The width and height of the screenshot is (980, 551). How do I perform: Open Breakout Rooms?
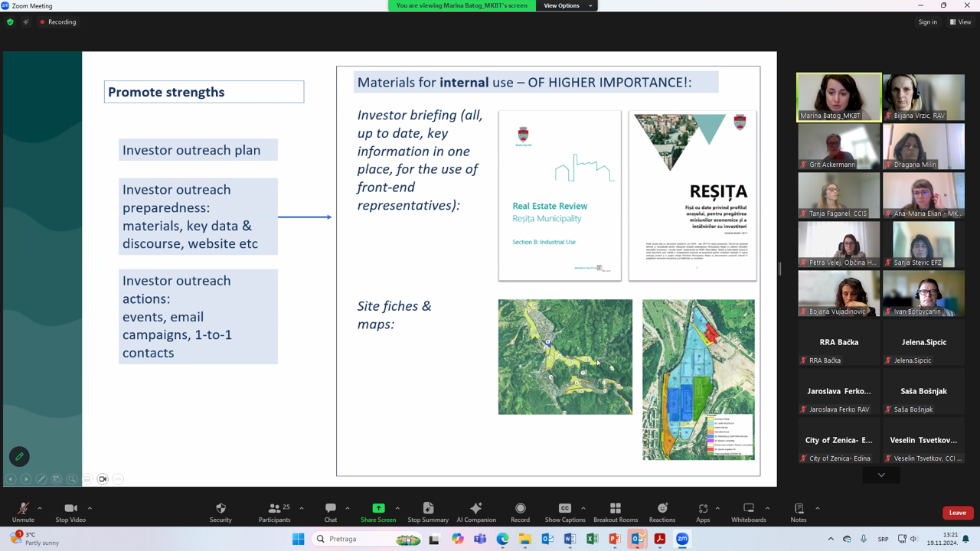[x=616, y=512]
